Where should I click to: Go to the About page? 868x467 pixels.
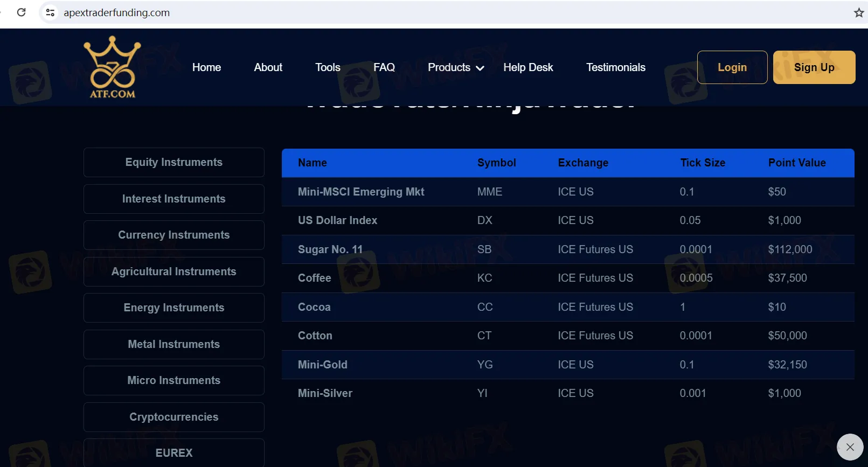(268, 67)
